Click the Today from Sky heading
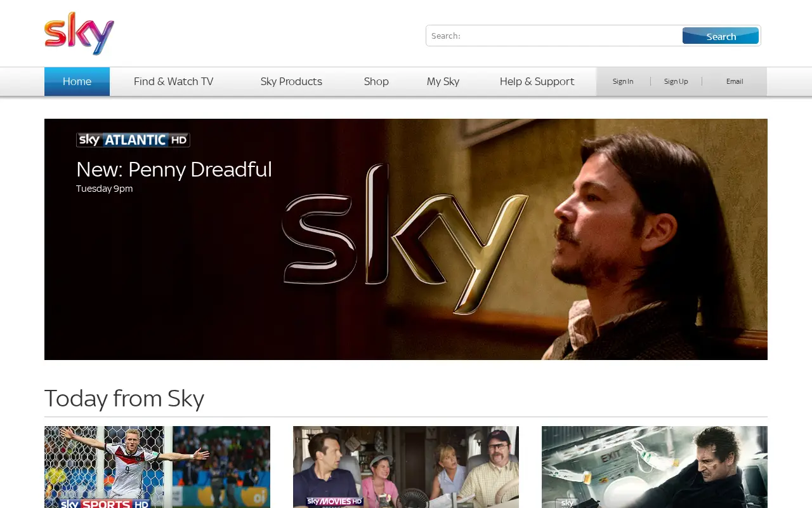The width and height of the screenshot is (812, 508). tap(124, 398)
